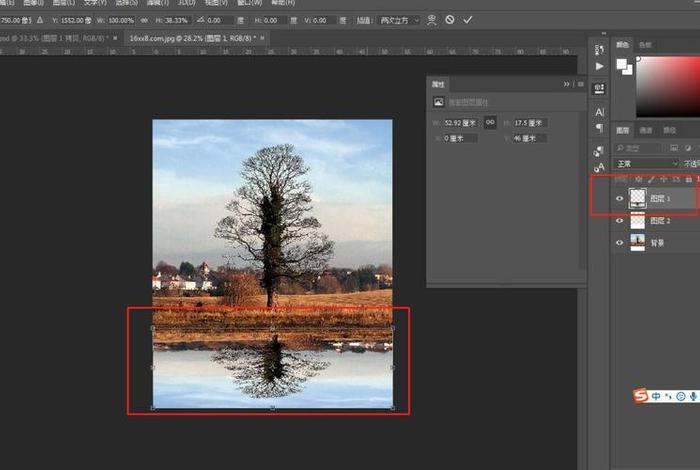Click the Sogou voice input microphone icon
This screenshot has width=700, height=470.
(693, 396)
